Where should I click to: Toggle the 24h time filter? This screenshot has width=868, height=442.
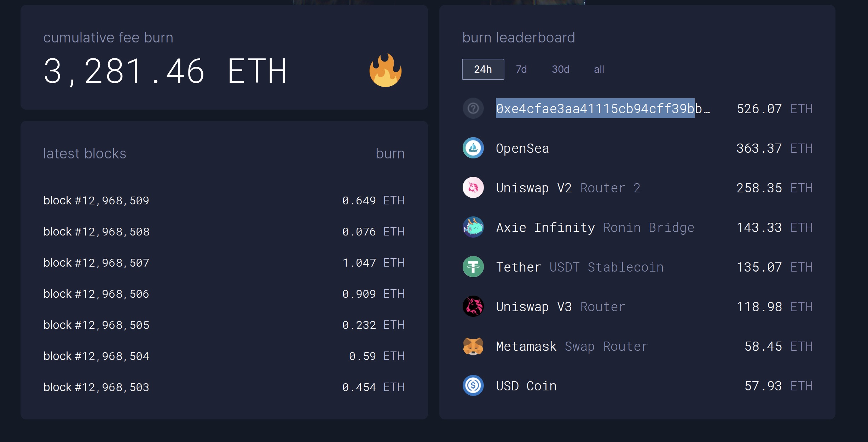coord(482,69)
